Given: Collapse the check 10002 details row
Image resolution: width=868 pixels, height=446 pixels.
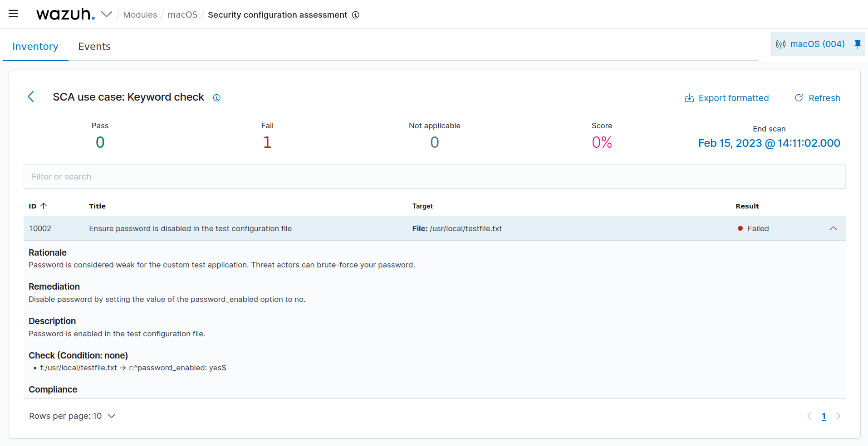Looking at the screenshot, I should 833,228.
